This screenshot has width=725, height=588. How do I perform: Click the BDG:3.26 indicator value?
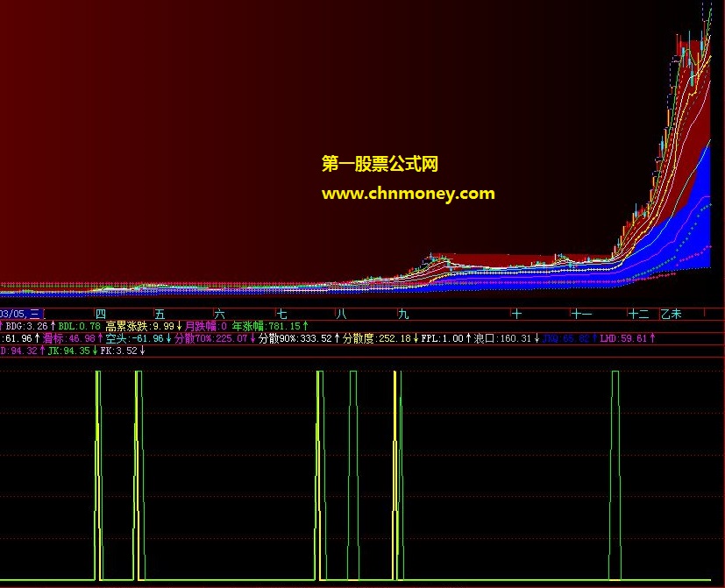point(26,326)
